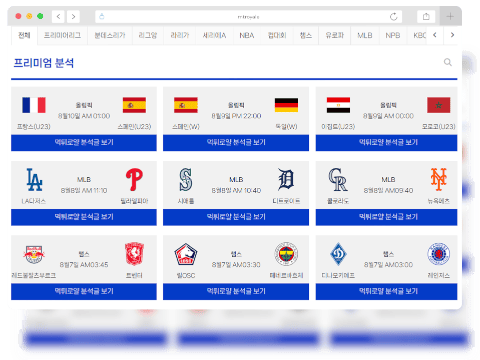The width and height of the screenshot is (480, 360).
Task: View analysis for Egypt vs Morocco match
Action: click(x=387, y=143)
